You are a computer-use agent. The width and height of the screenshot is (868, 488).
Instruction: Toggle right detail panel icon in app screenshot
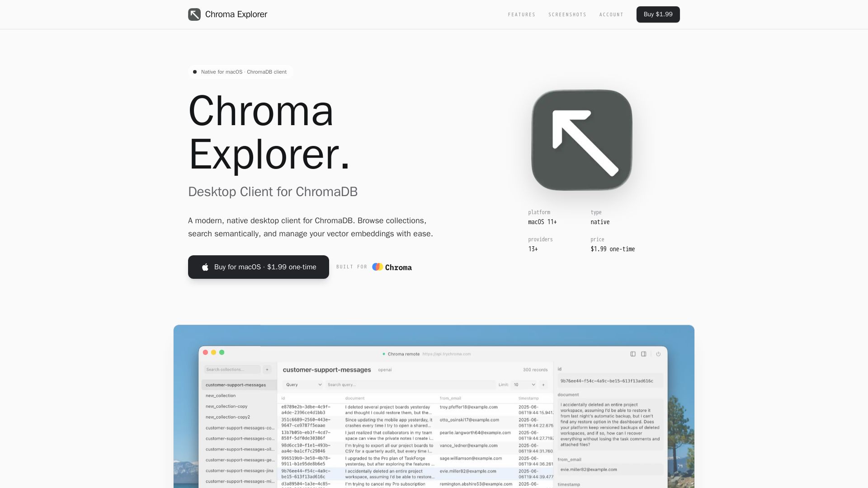click(644, 354)
